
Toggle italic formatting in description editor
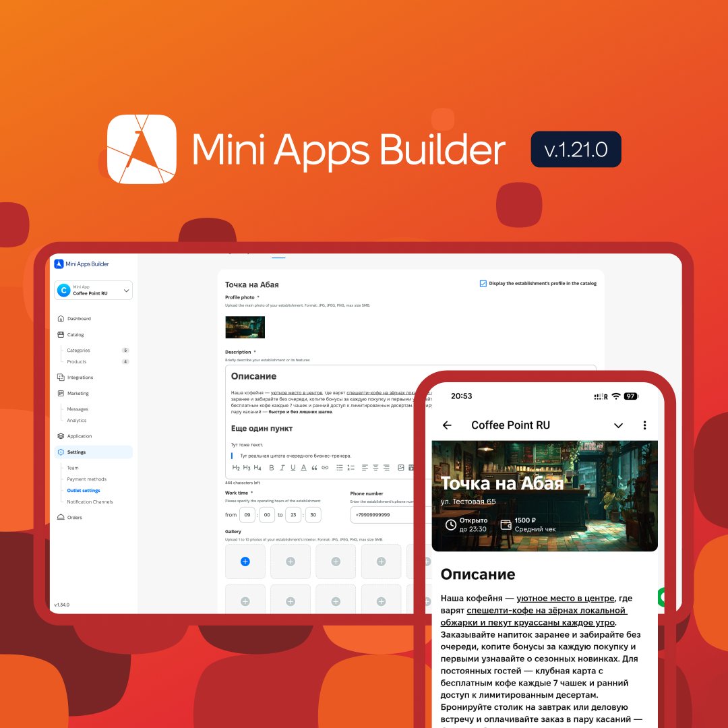click(x=282, y=468)
